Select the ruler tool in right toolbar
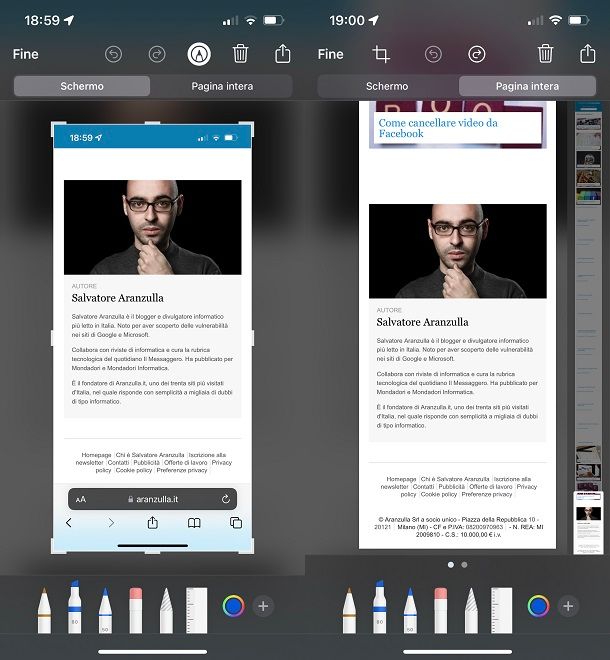Viewport: 610px width, 660px height. [x=501, y=611]
